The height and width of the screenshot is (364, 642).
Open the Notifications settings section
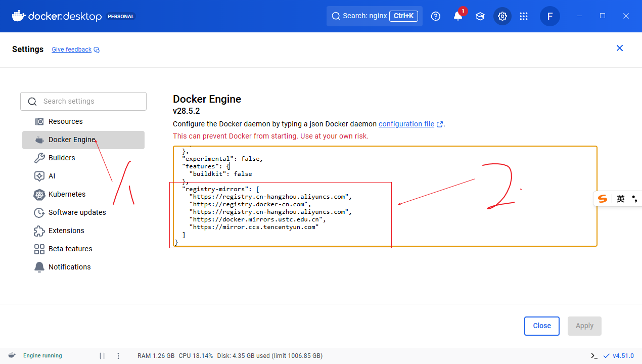tap(83, 267)
